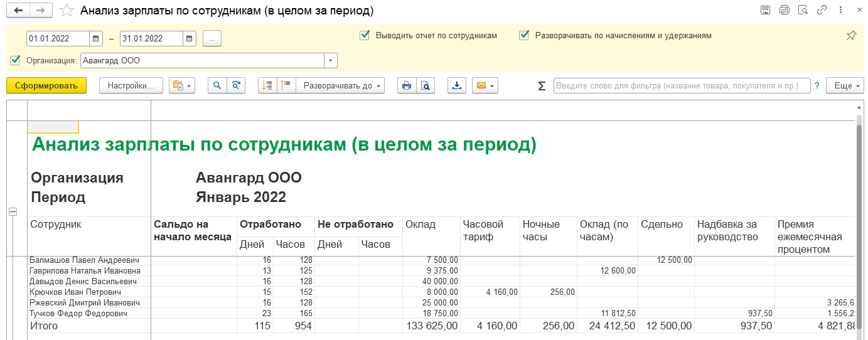Open the Настройки... report settings
The image size is (868, 340).
131,86
